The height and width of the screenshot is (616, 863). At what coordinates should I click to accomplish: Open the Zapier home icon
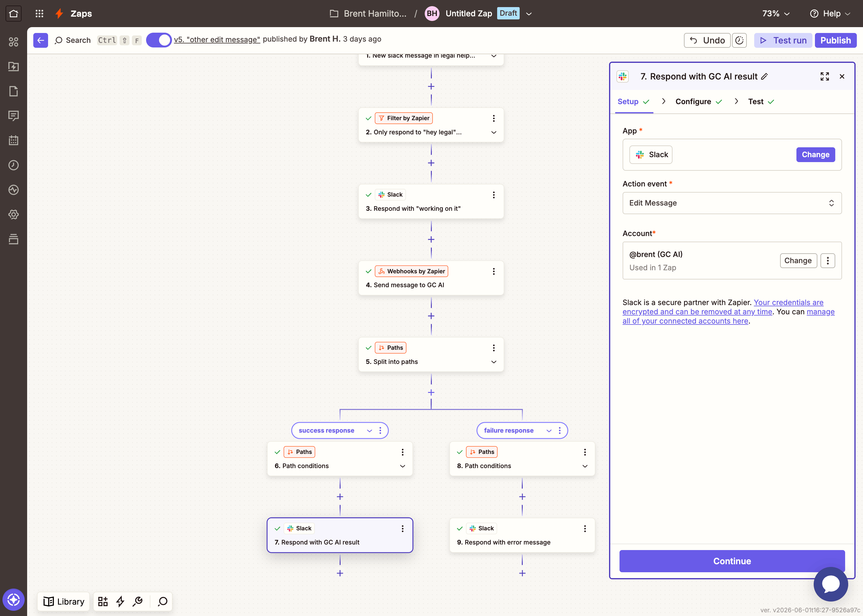14,14
